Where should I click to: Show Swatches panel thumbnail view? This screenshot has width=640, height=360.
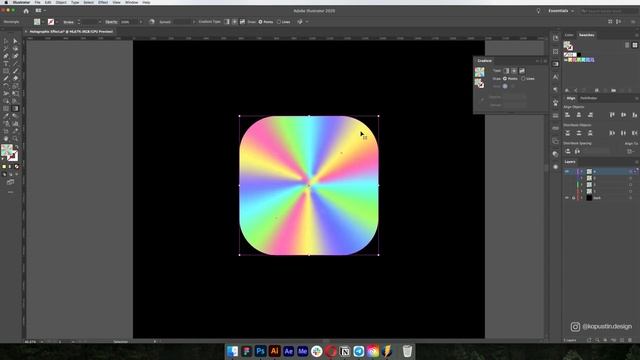pos(635,45)
